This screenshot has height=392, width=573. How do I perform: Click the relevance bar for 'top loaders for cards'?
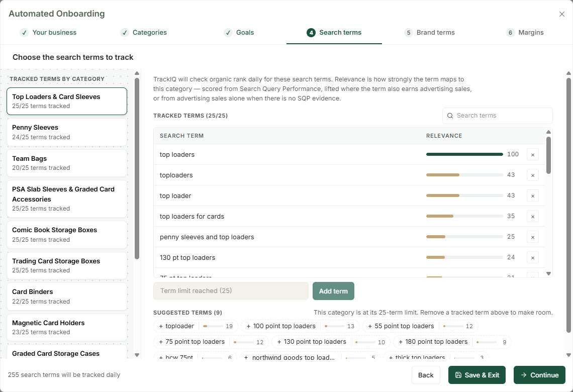pyautogui.click(x=464, y=216)
